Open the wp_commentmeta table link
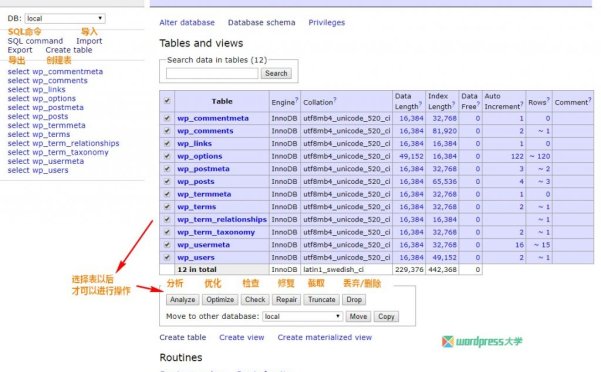601x372 pixels. (213, 118)
